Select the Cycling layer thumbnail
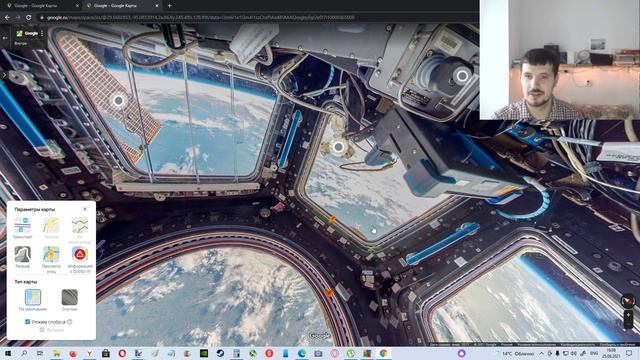640x360 pixels. point(80,225)
